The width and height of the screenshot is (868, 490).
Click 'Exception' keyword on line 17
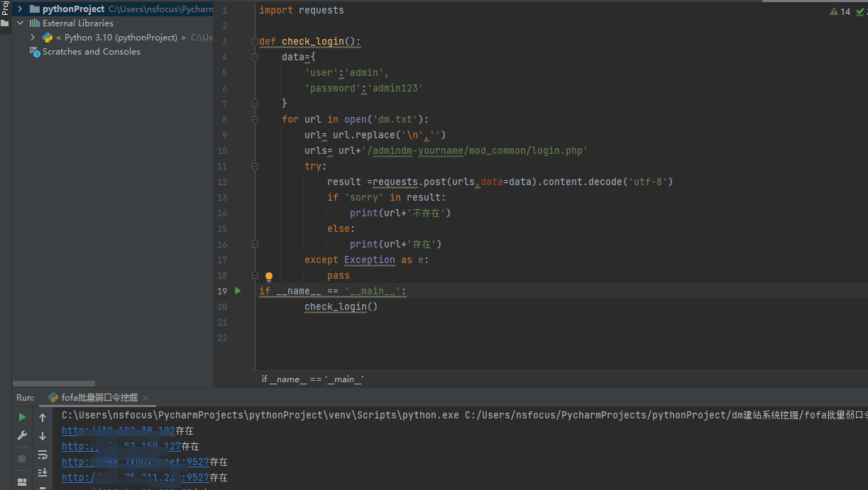pos(370,260)
